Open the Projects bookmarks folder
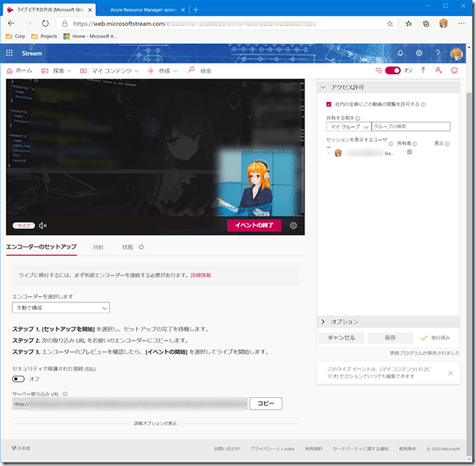 tap(45, 36)
